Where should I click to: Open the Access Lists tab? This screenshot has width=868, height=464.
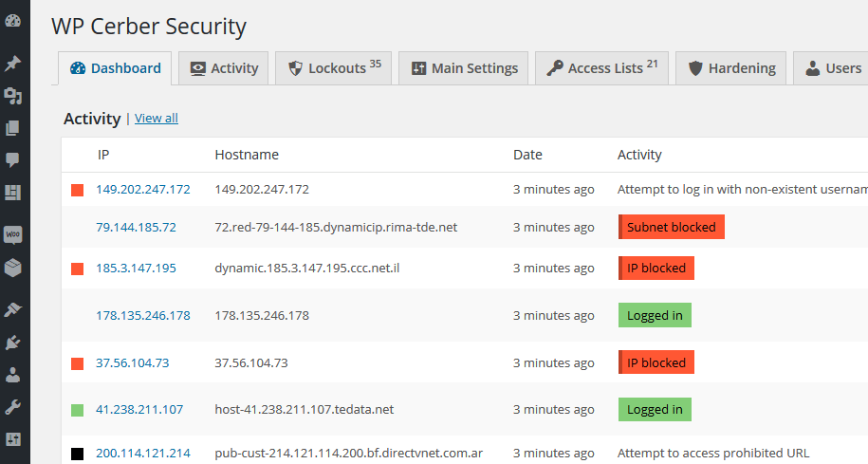[601, 68]
